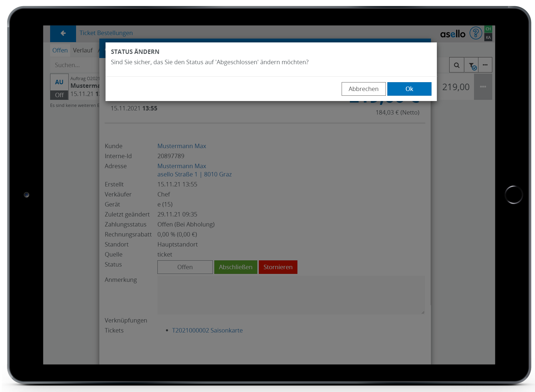535x392 pixels.
Task: Switch to the Verlauf tab
Action: coord(83,50)
